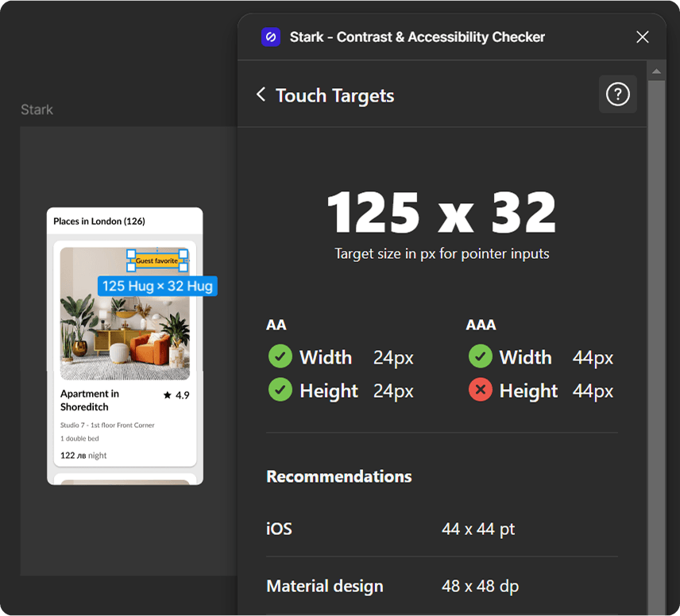Select the iOS recommendation row
This screenshot has width=680, height=616.
pos(441,529)
